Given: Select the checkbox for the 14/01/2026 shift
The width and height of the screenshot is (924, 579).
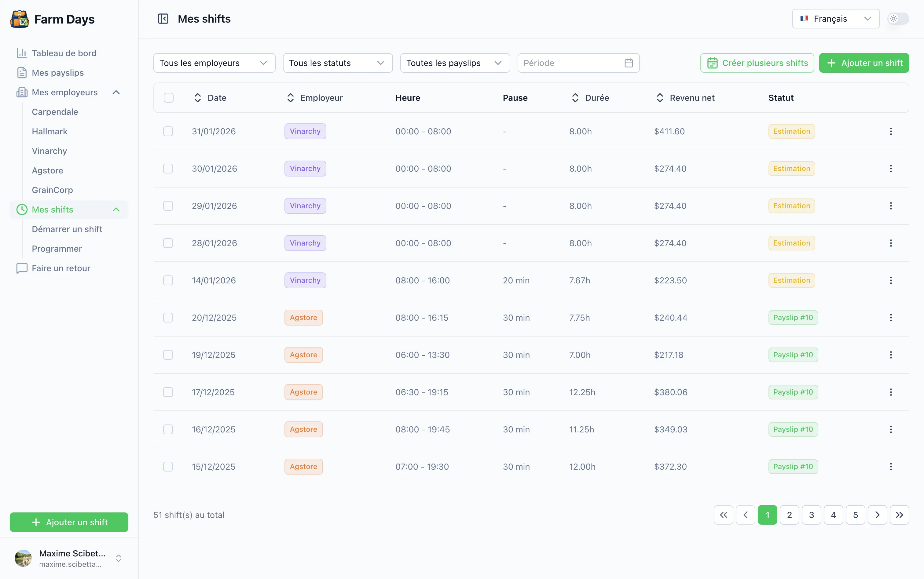Looking at the screenshot, I should 168,280.
